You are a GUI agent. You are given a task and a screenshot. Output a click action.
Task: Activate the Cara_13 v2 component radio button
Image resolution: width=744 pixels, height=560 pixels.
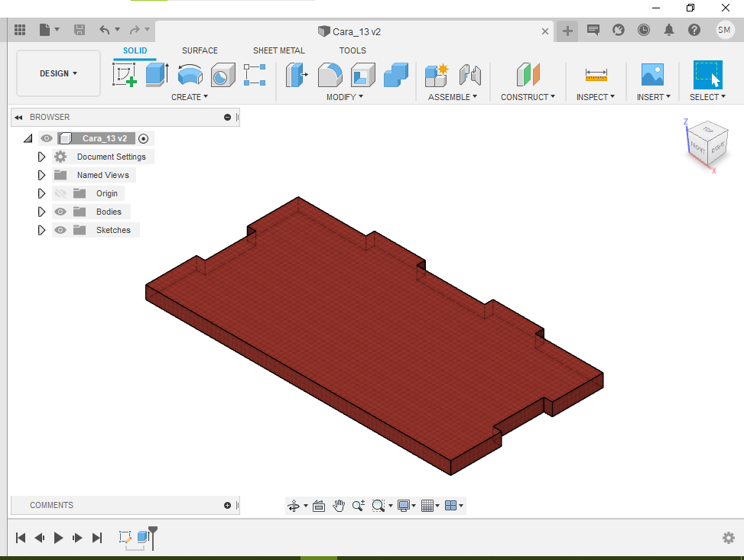click(x=143, y=138)
